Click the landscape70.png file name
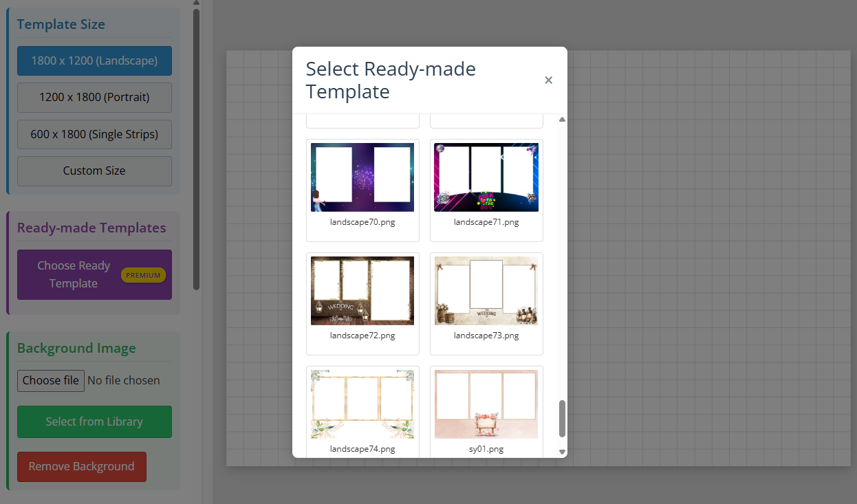Image resolution: width=857 pixels, height=504 pixels. [x=362, y=222]
